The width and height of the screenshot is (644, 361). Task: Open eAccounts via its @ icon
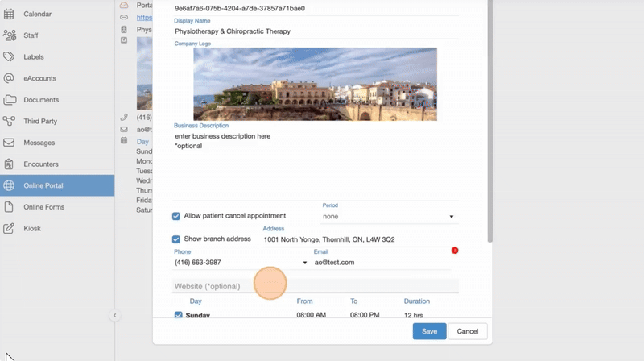tap(10, 78)
